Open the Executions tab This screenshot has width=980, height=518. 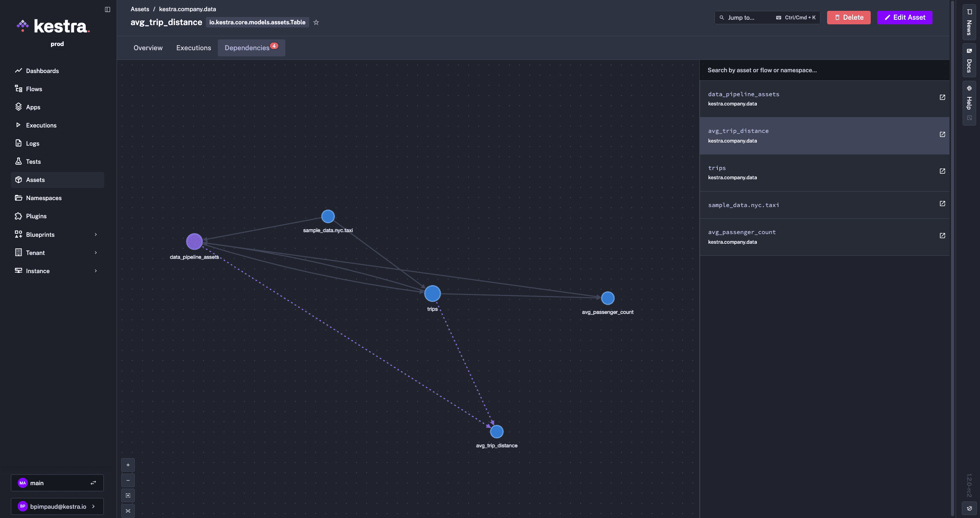coord(193,48)
